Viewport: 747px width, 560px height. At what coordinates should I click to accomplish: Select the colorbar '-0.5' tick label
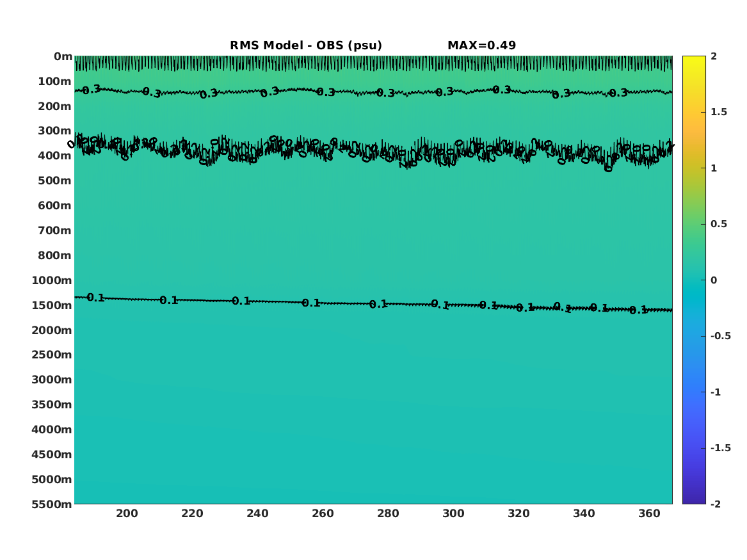(x=720, y=336)
